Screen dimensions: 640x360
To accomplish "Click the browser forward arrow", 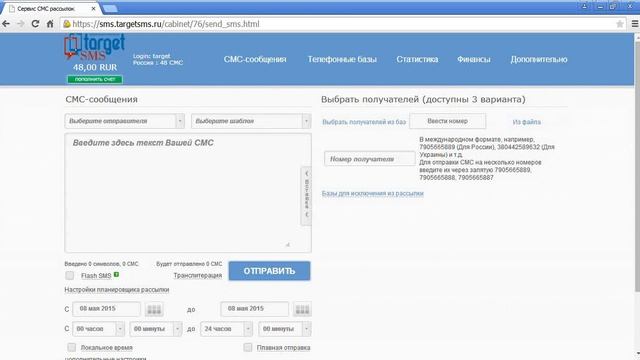I will (x=20, y=24).
